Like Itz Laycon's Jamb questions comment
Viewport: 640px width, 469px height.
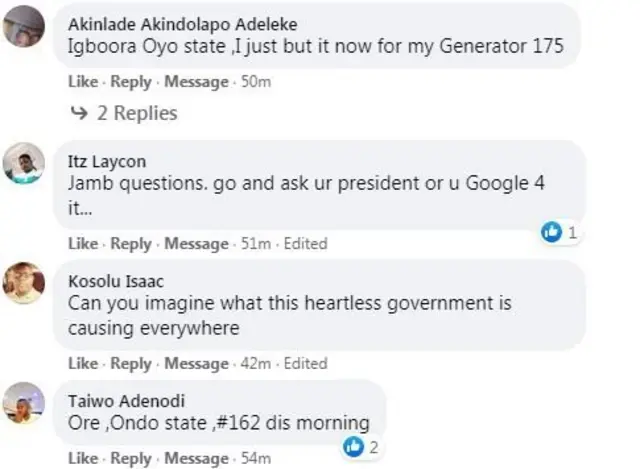[x=83, y=243]
